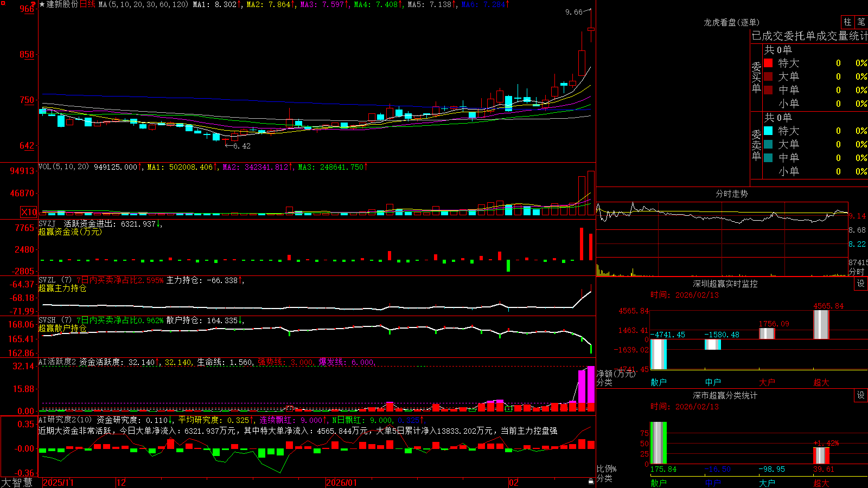868x488 pixels.
Task: Click the 6.42 low price annotation
Action: 242,146
